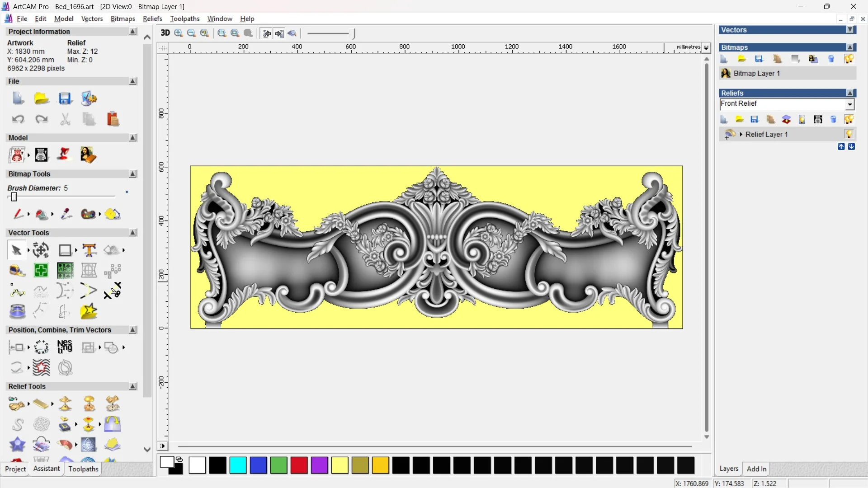Open the Front Relief dropdown
868x488 pixels.
click(850, 104)
